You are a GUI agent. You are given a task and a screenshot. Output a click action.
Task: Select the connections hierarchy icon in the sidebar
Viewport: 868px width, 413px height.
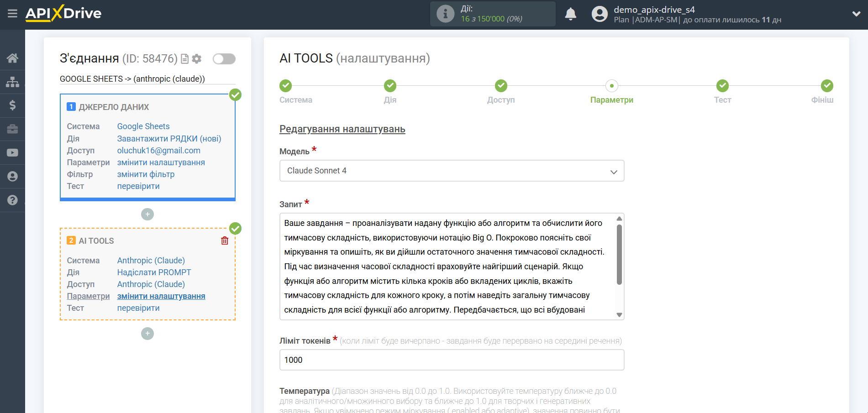coord(12,82)
